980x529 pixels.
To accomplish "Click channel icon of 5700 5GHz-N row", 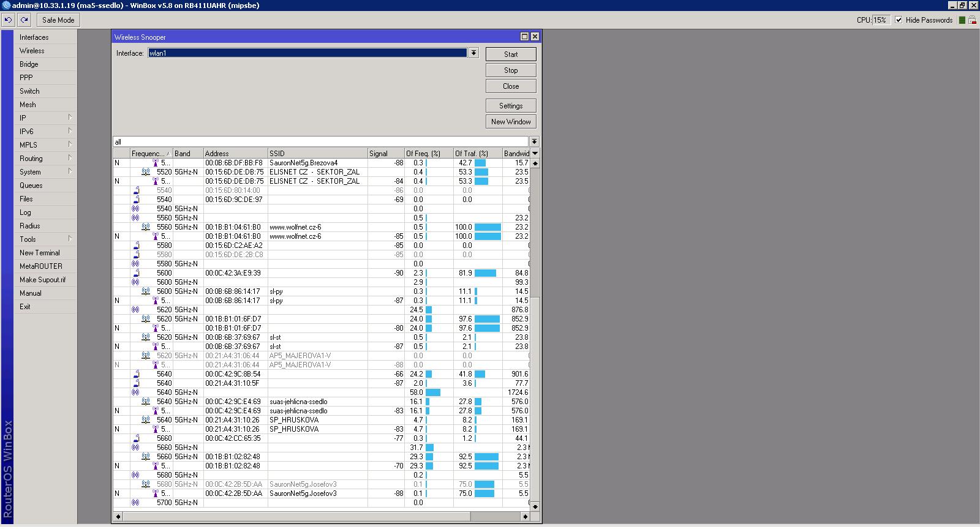I will (135, 503).
